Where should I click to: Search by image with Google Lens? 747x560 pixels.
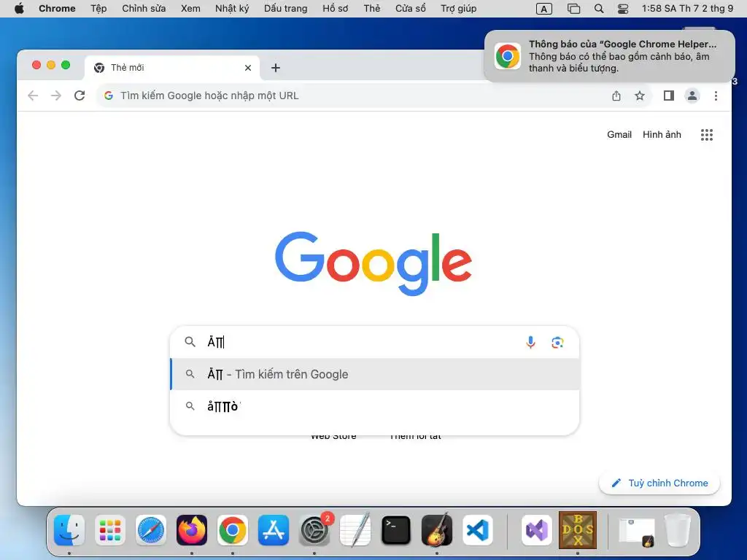[557, 342]
